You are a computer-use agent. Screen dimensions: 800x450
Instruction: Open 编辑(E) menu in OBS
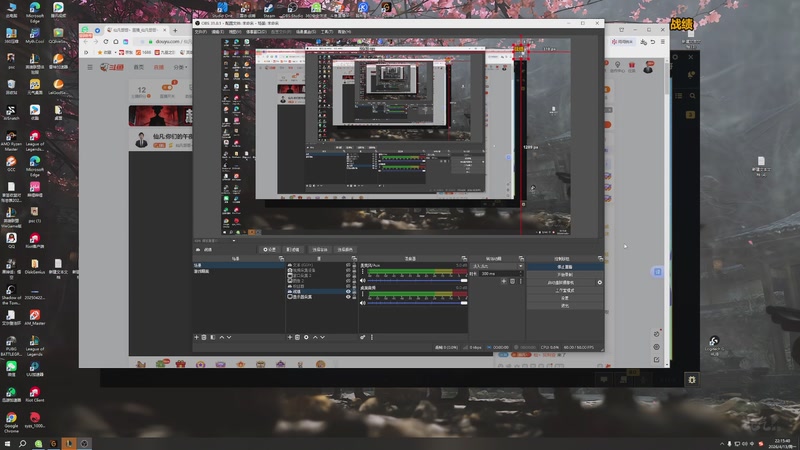[218, 32]
